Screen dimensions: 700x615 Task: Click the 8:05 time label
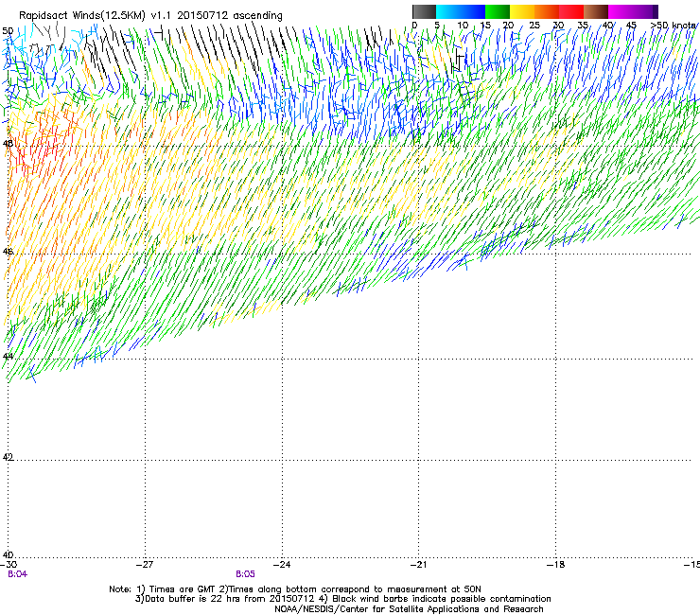coord(245,574)
